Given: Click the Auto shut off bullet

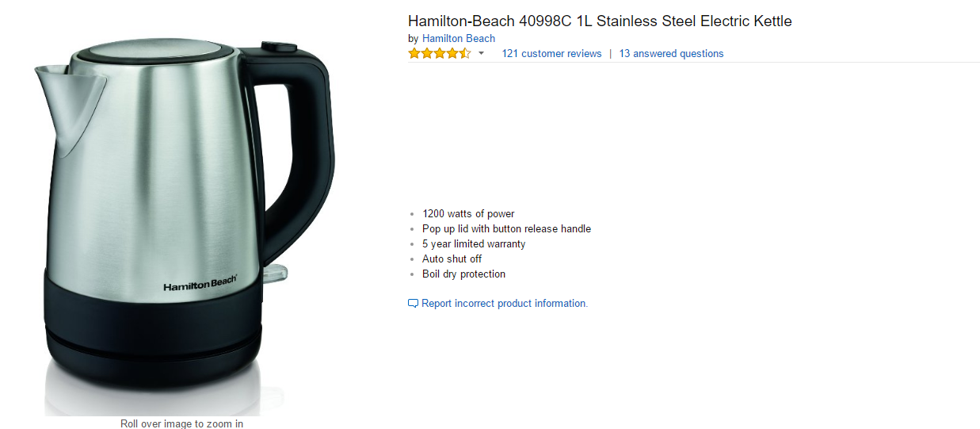Looking at the screenshot, I should coord(452,259).
